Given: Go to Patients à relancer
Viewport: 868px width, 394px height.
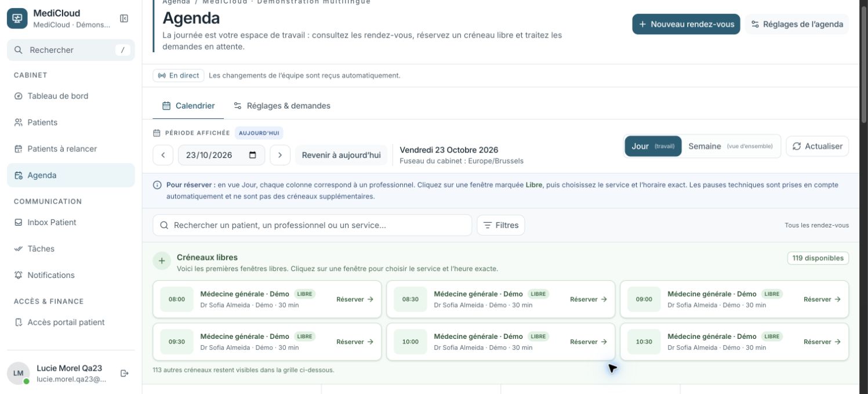Looking at the screenshot, I should 71,149.
